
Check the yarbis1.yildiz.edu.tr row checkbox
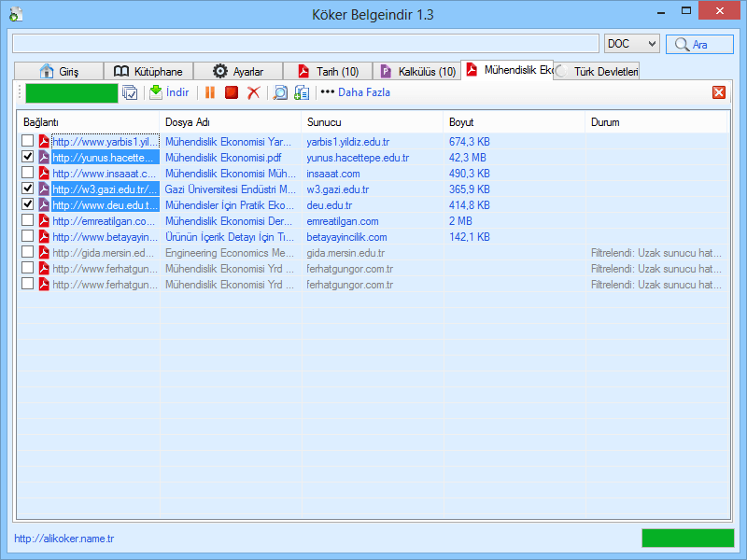coord(28,141)
